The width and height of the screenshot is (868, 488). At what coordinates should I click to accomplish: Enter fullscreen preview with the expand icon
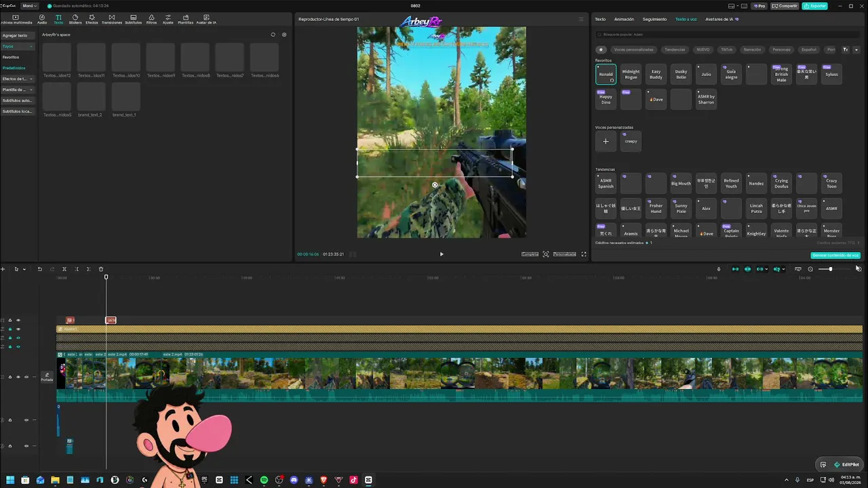(x=584, y=254)
